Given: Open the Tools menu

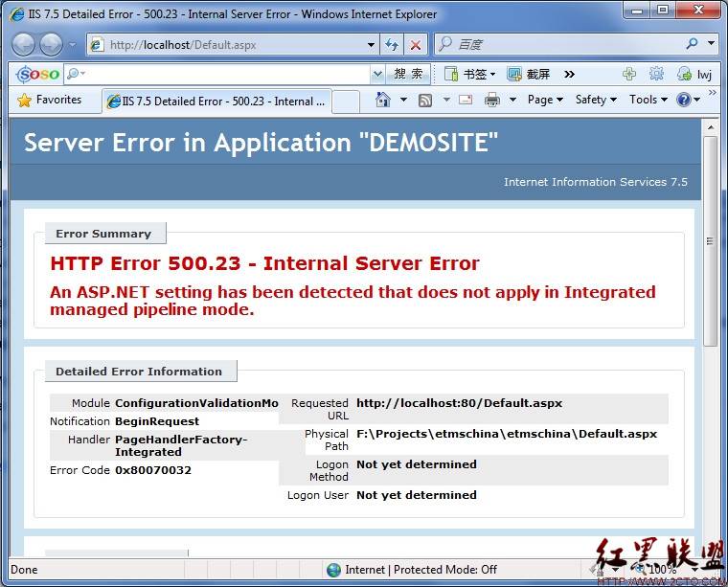Looking at the screenshot, I should coord(648,100).
